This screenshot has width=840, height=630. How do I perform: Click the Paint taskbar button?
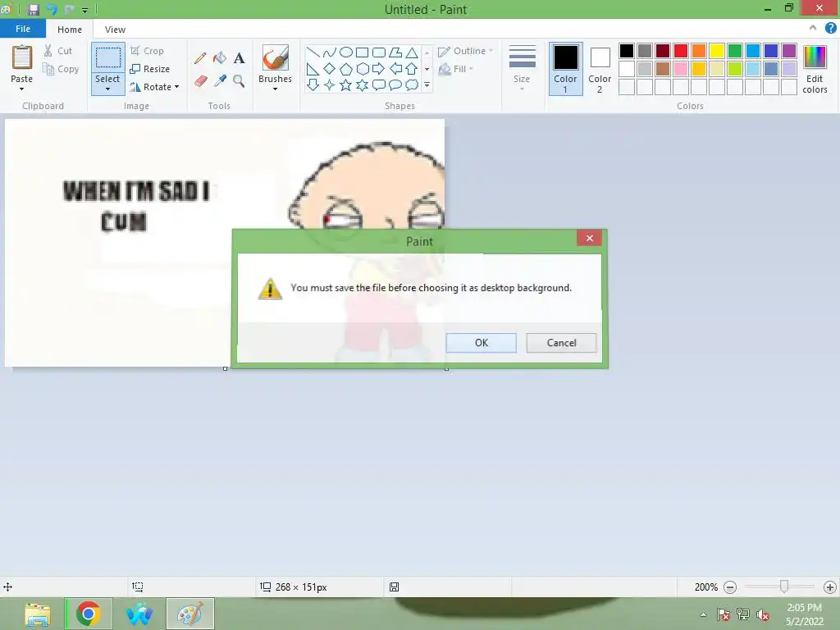tap(190, 614)
